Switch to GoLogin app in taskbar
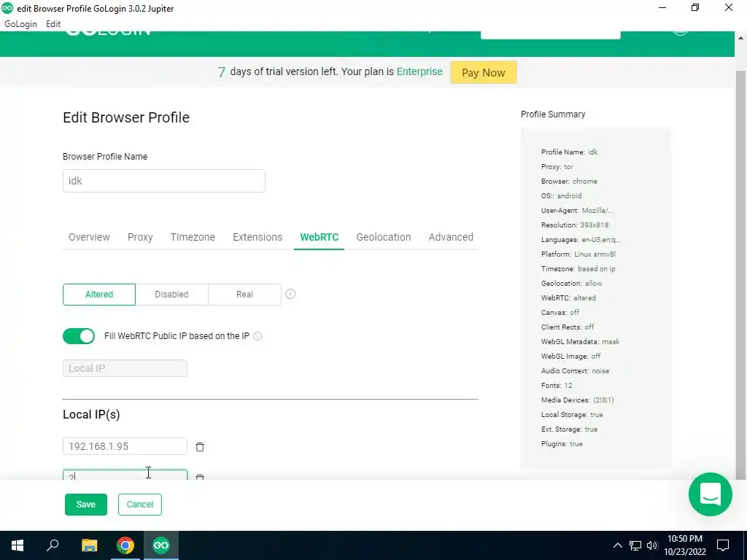 coord(161,545)
